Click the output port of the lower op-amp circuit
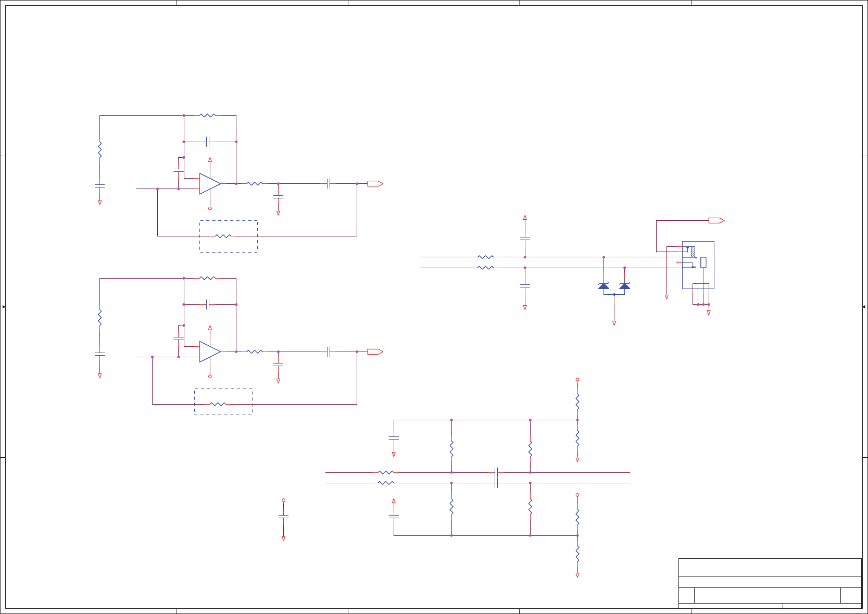The height and width of the screenshot is (614, 868). [x=375, y=352]
